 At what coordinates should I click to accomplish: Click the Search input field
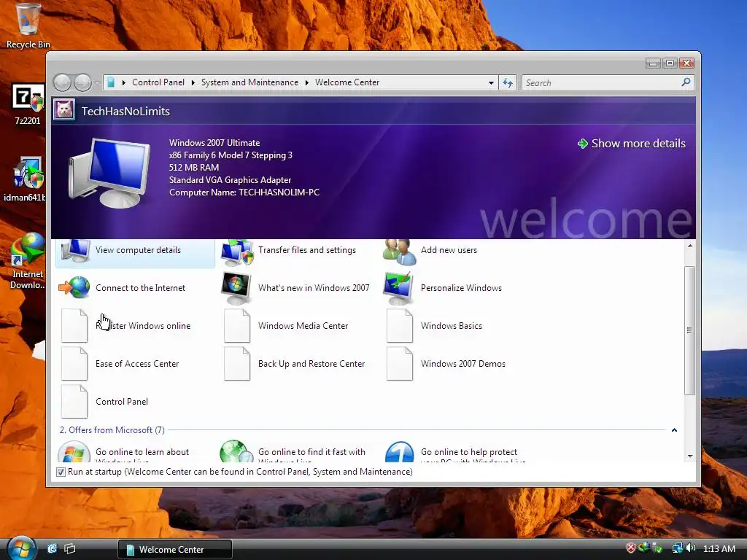[602, 83]
